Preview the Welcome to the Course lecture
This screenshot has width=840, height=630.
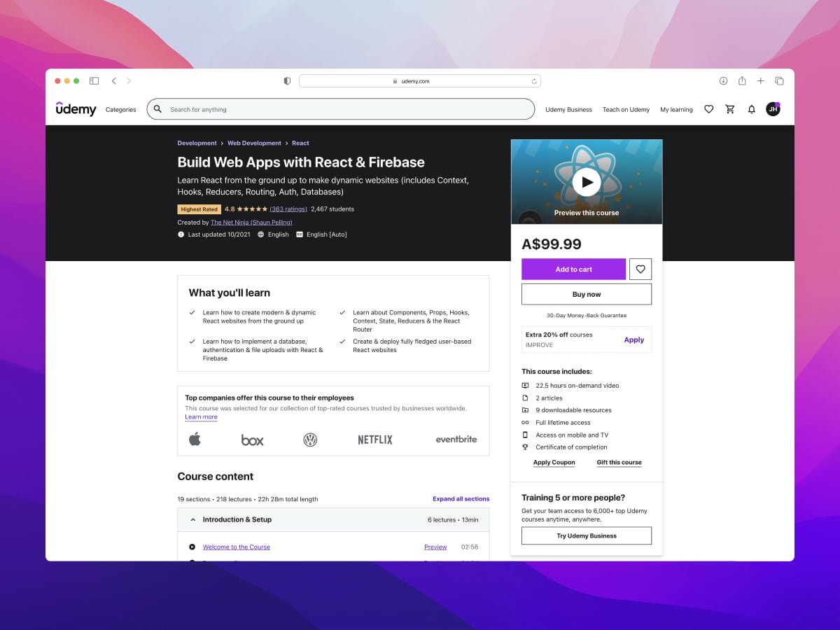(435, 547)
